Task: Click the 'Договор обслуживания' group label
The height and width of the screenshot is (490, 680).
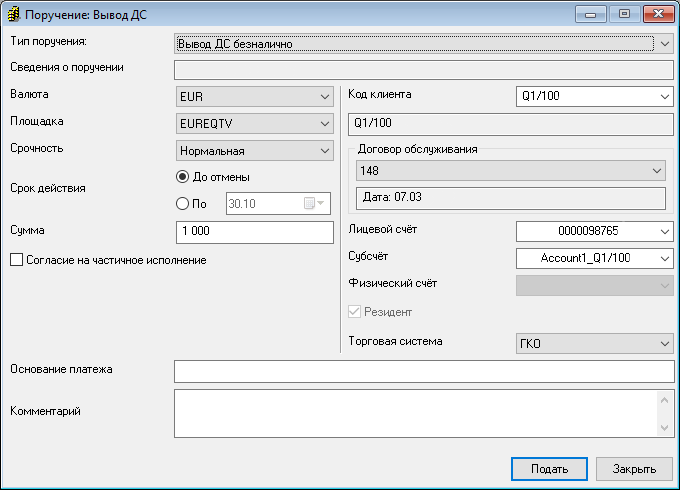Action: (417, 149)
